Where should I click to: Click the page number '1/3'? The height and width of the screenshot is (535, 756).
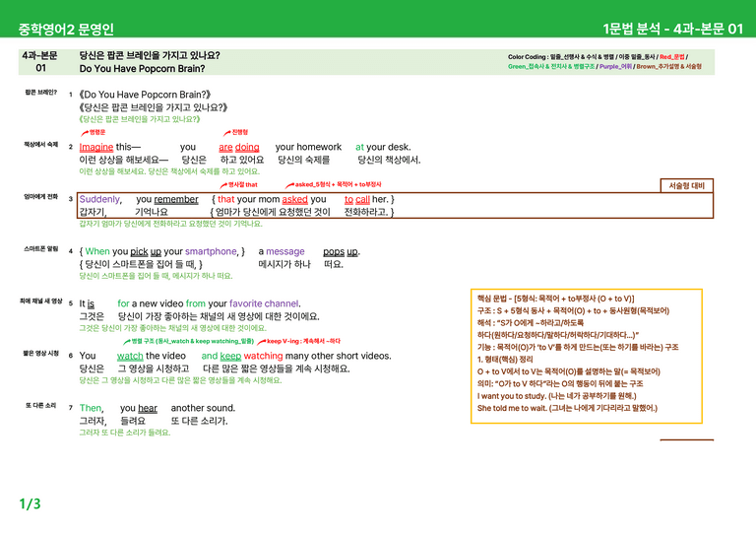pyautogui.click(x=30, y=504)
